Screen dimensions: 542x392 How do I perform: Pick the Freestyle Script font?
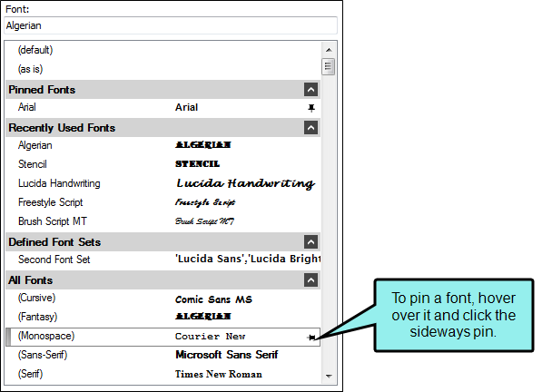(x=163, y=202)
